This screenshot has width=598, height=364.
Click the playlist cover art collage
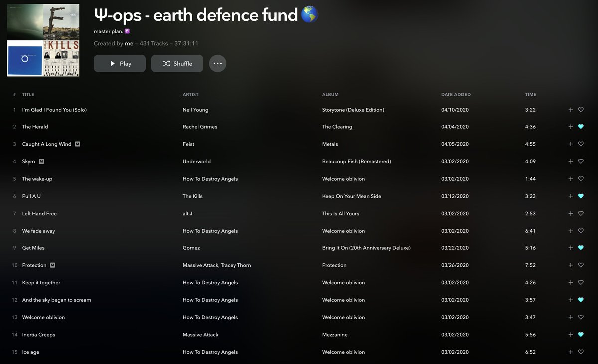tap(43, 40)
